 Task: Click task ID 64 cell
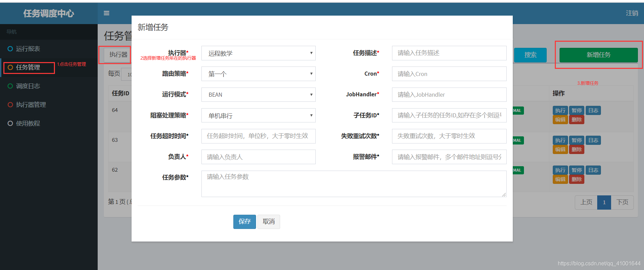(x=115, y=110)
